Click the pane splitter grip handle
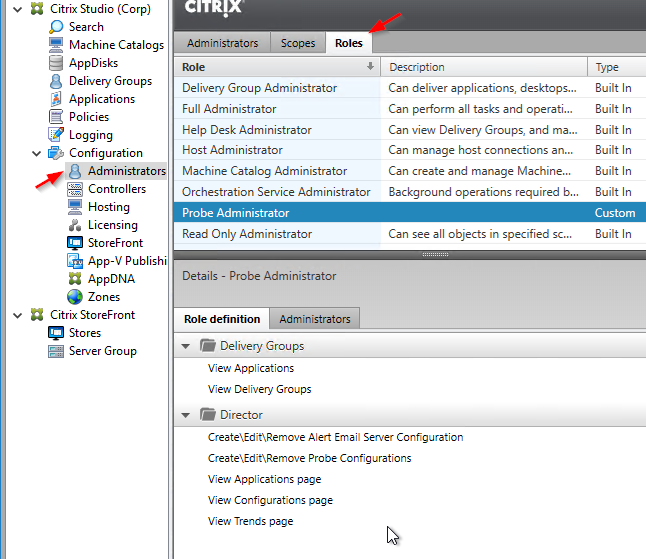646x559 pixels. [x=435, y=255]
